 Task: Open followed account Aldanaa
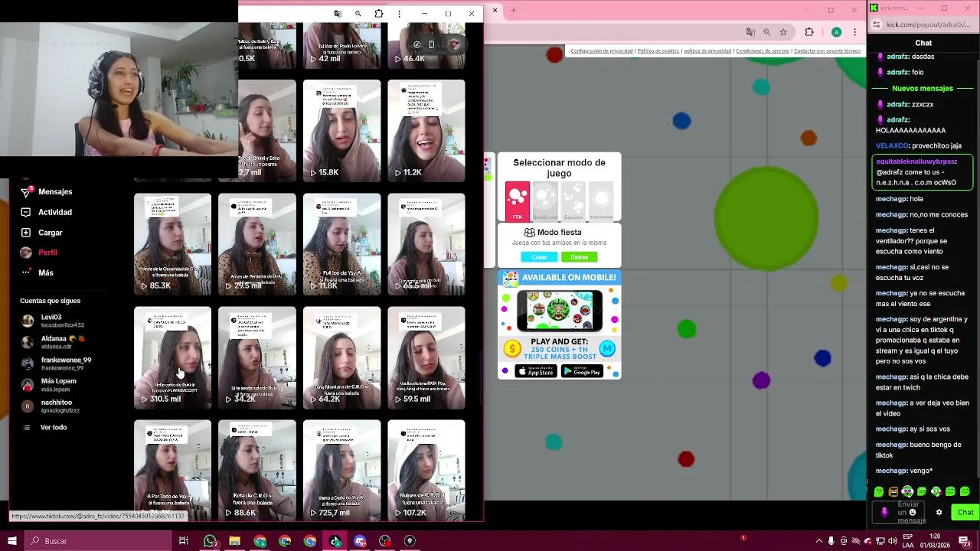click(x=52, y=341)
